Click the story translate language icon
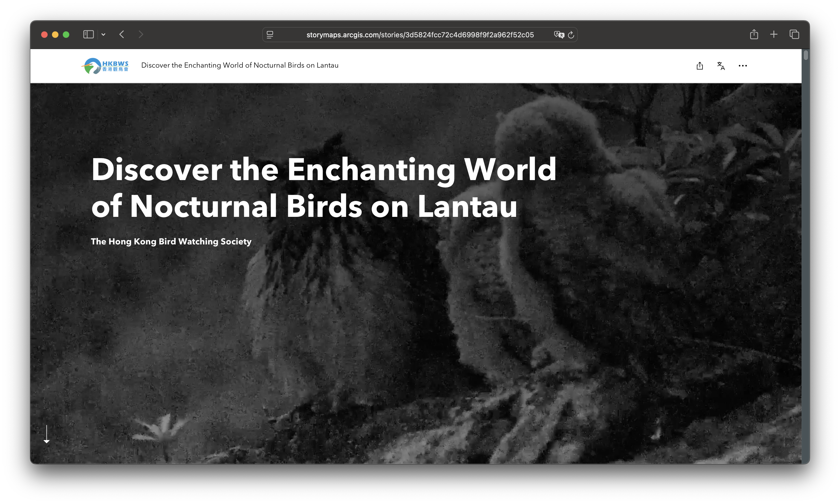Viewport: 840px width, 504px height. pos(721,65)
